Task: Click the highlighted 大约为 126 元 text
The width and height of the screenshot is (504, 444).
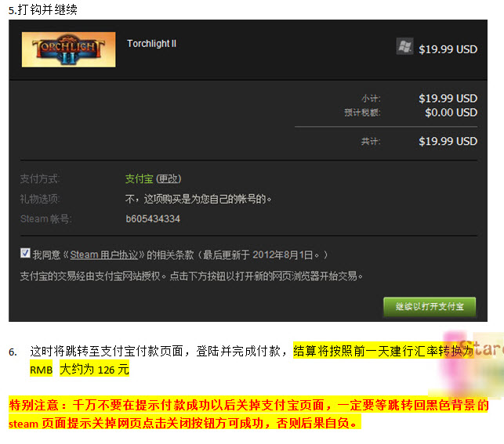Action: tap(95, 370)
